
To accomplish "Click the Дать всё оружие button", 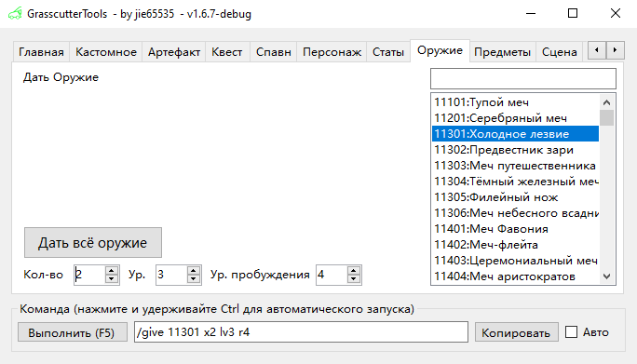I will [93, 243].
